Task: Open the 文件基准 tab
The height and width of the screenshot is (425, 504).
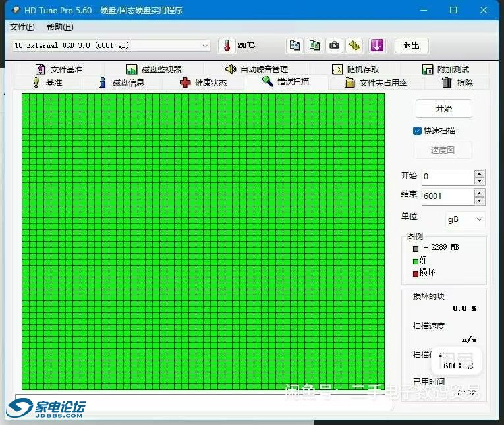Action: click(59, 69)
